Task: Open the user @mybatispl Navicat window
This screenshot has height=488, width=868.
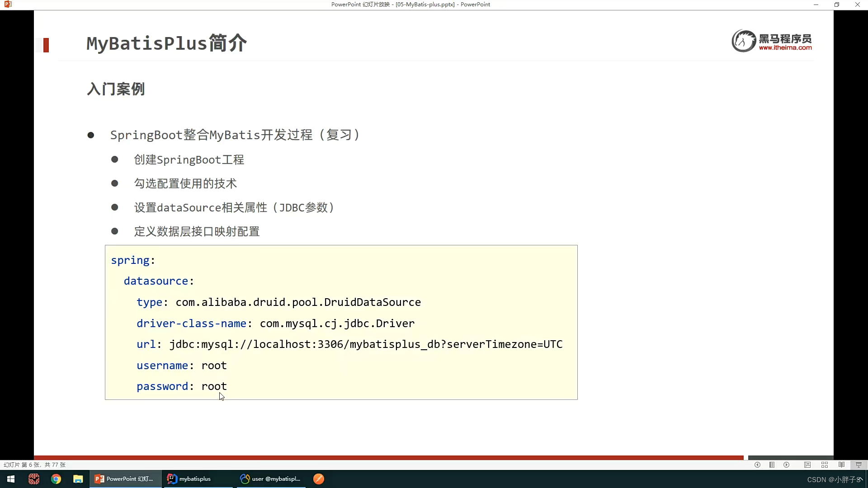Action: coord(270,479)
